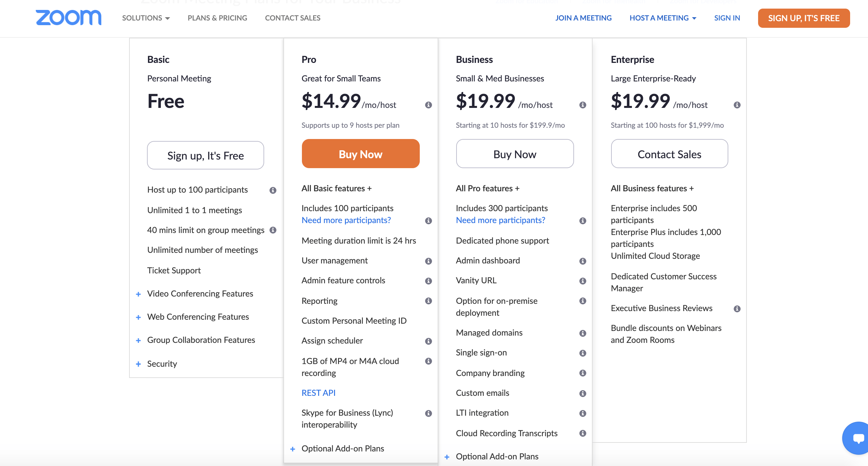The width and height of the screenshot is (868, 466).
Task: Click info icon for Assign scheduler
Action: 428,341
